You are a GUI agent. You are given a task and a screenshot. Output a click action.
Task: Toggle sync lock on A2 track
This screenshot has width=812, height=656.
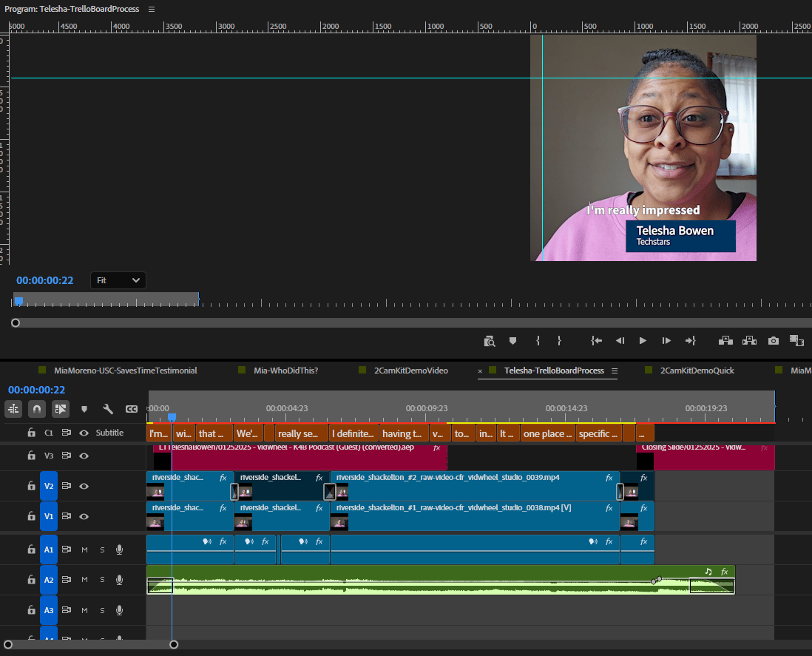click(x=67, y=580)
